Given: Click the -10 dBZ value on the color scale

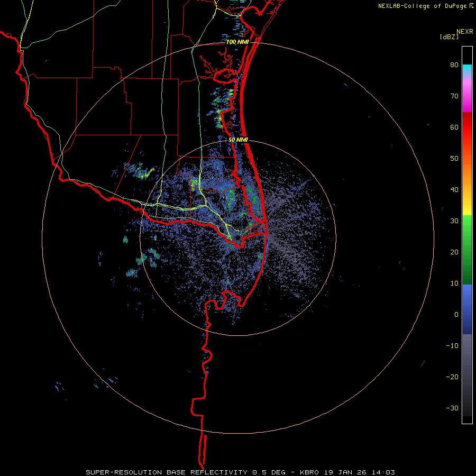Looking at the screenshot, I should (452, 346).
